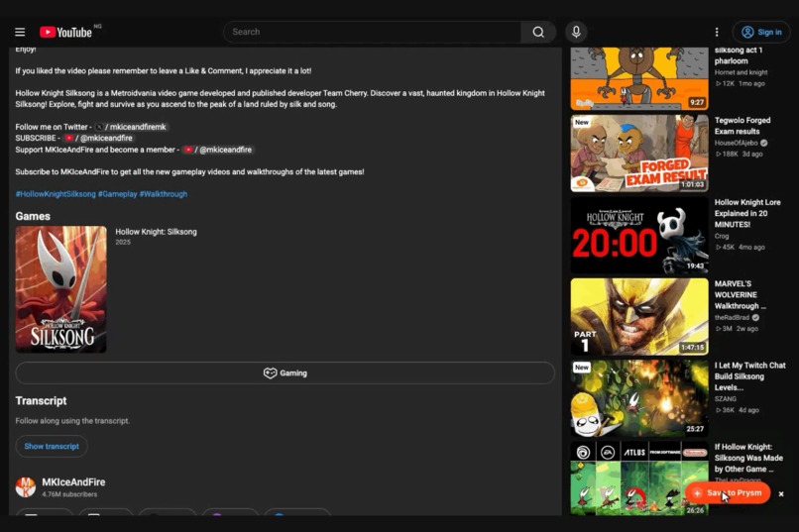Open the SUBSCRIBE @mkiceandfire link
Image resolution: width=799 pixels, height=532 pixels.
click(98, 138)
